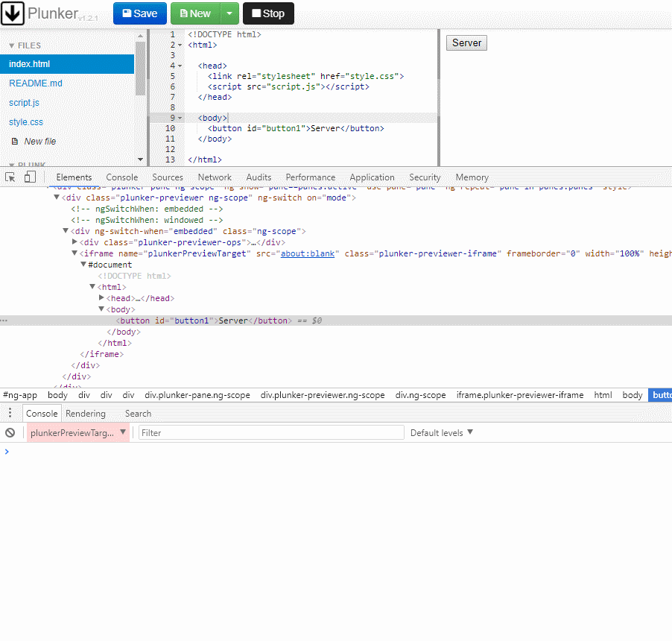Screen dimensions: 672x641
Task: Click the New project button
Action: coord(194,13)
